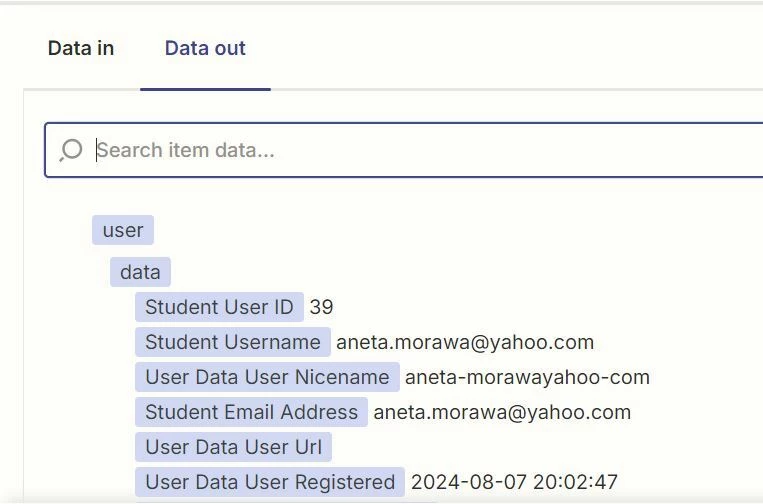Click the underline indicator beneath Data out
Viewport: 763px width, 504px height.
click(205, 89)
